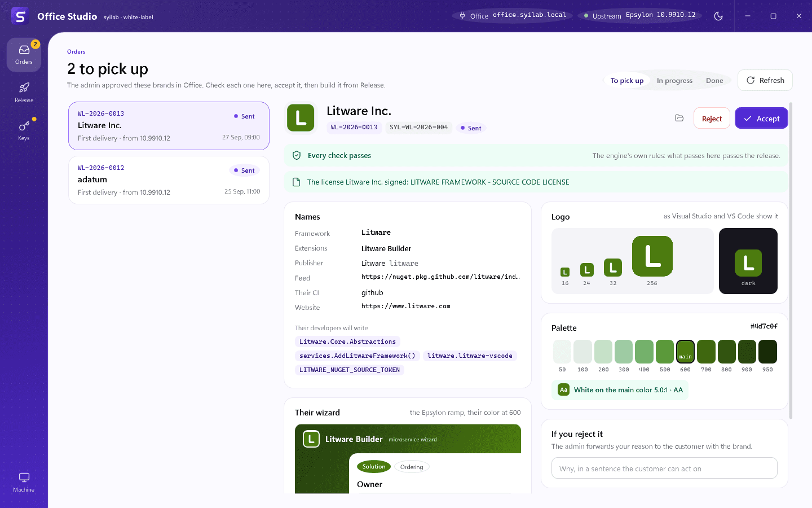Screen dimensions: 812x508
Task: Click the services.AddLitwareFramework() chip
Action: pyautogui.click(x=357, y=356)
